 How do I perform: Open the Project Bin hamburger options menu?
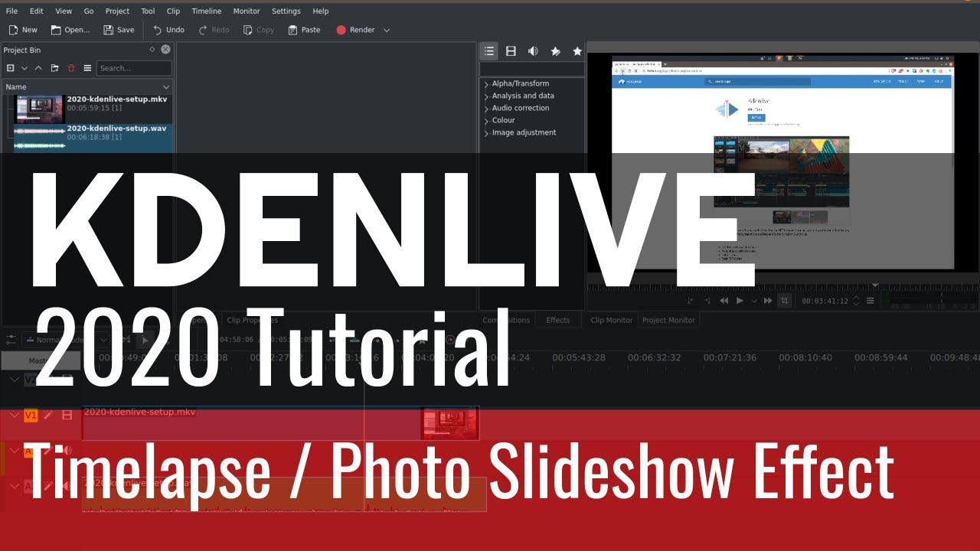pyautogui.click(x=87, y=68)
